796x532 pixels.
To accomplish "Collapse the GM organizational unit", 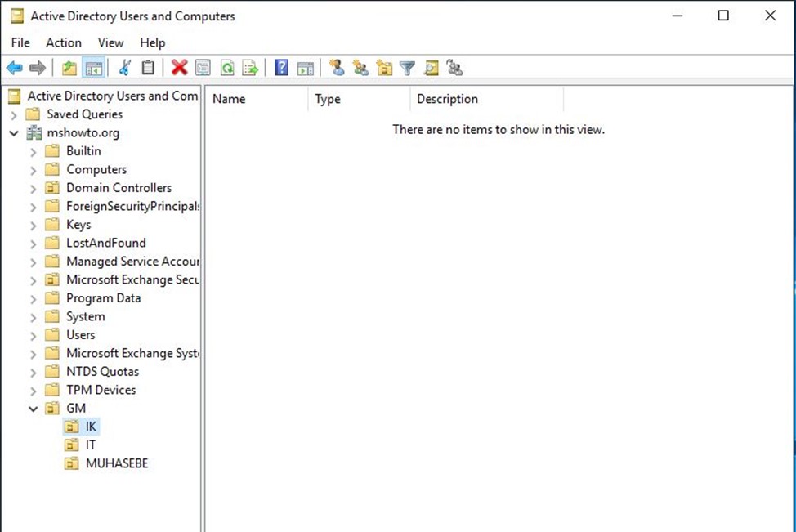I will 34,409.
